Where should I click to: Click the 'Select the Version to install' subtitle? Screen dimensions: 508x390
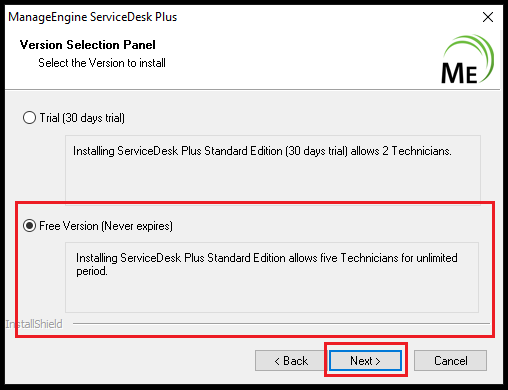(x=102, y=63)
